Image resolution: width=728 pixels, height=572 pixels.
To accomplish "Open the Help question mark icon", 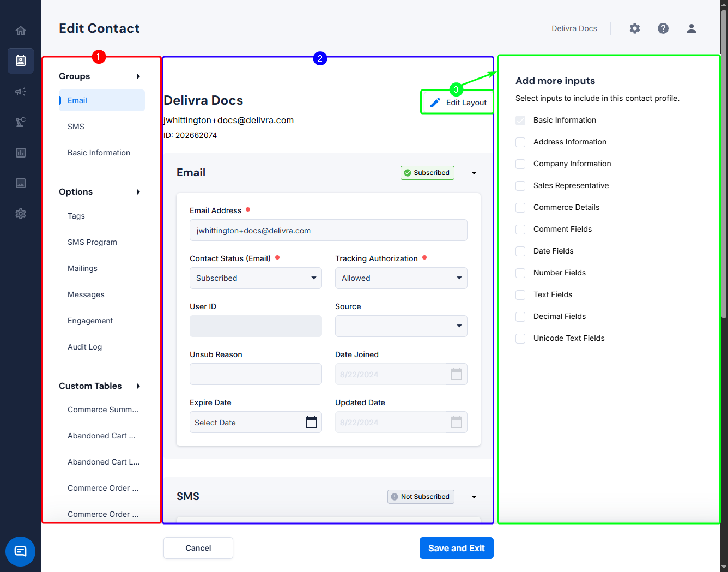I will click(x=663, y=28).
